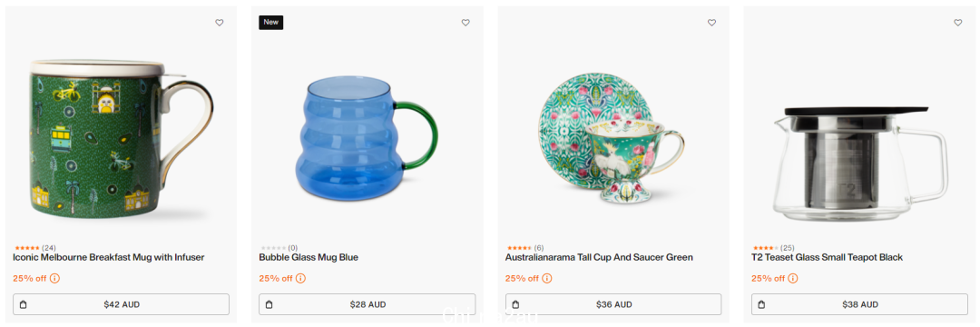Open Bubble Glass Mug Blue product link
The width and height of the screenshot is (980, 327).
(x=309, y=258)
